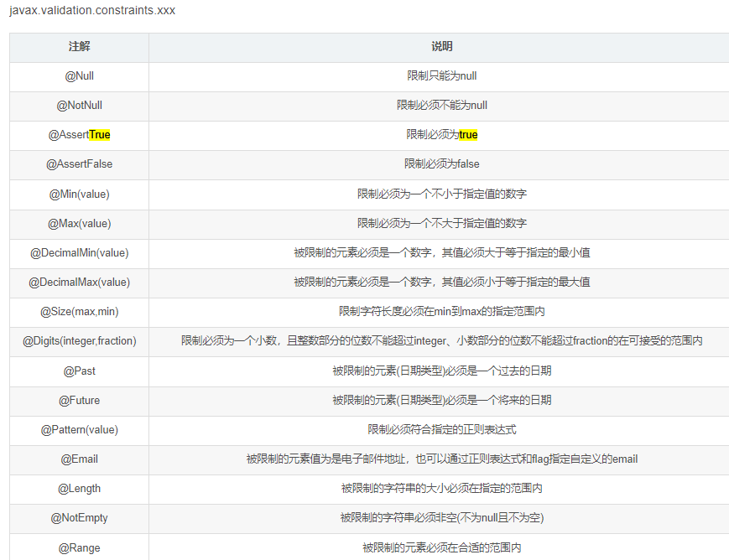This screenshot has height=560, width=729.
Task: Select the @Email annotation row
Action: tap(79, 459)
